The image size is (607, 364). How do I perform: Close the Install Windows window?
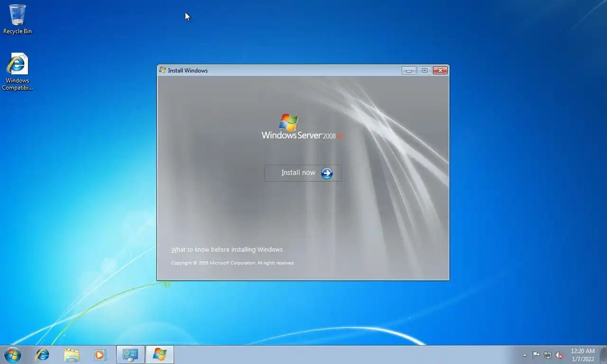tap(440, 70)
